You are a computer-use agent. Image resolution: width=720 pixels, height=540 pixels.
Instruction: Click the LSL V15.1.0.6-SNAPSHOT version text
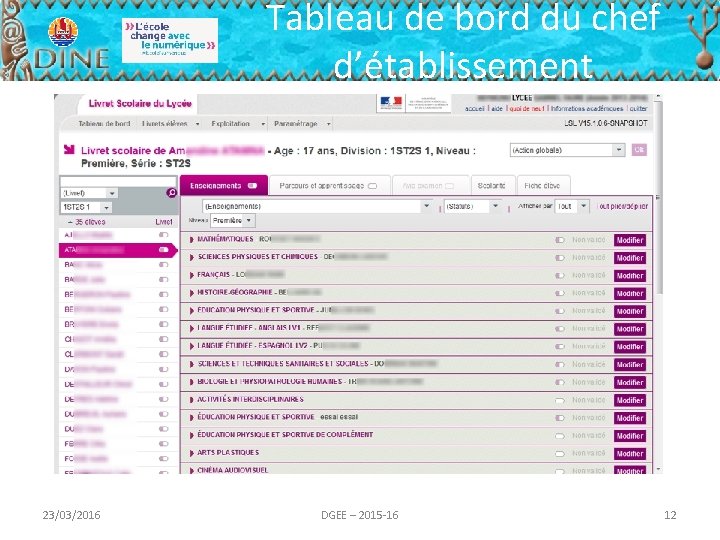pos(606,124)
